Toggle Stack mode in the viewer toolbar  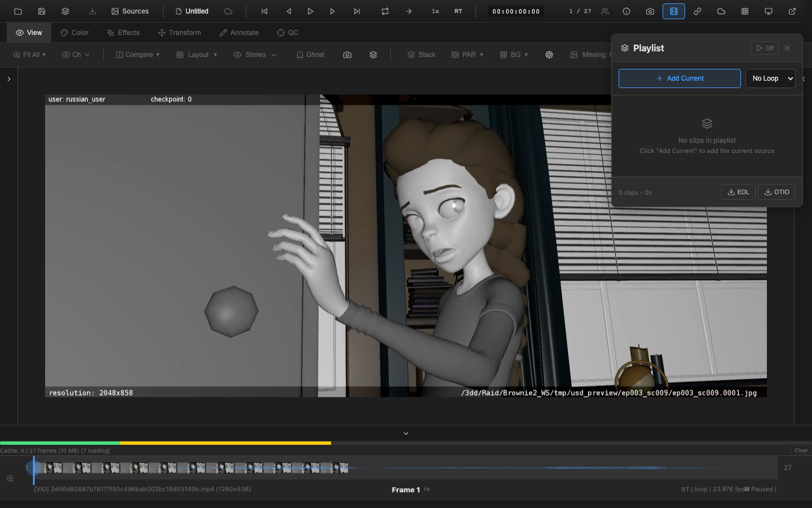click(421, 54)
